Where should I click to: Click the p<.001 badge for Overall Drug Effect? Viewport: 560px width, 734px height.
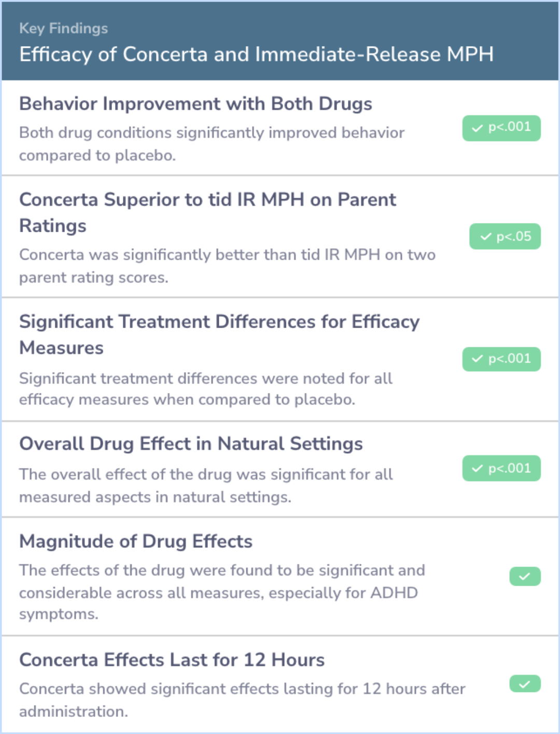[501, 469]
